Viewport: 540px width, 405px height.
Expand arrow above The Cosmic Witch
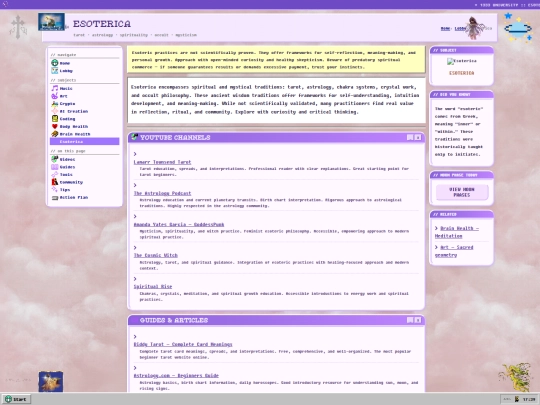135,248
